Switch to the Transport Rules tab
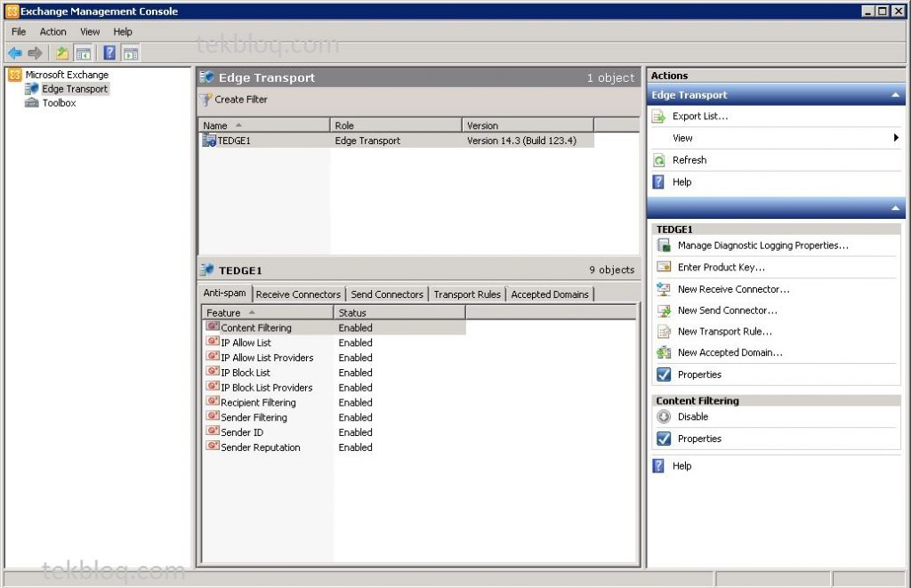911x588 pixels. (467, 294)
